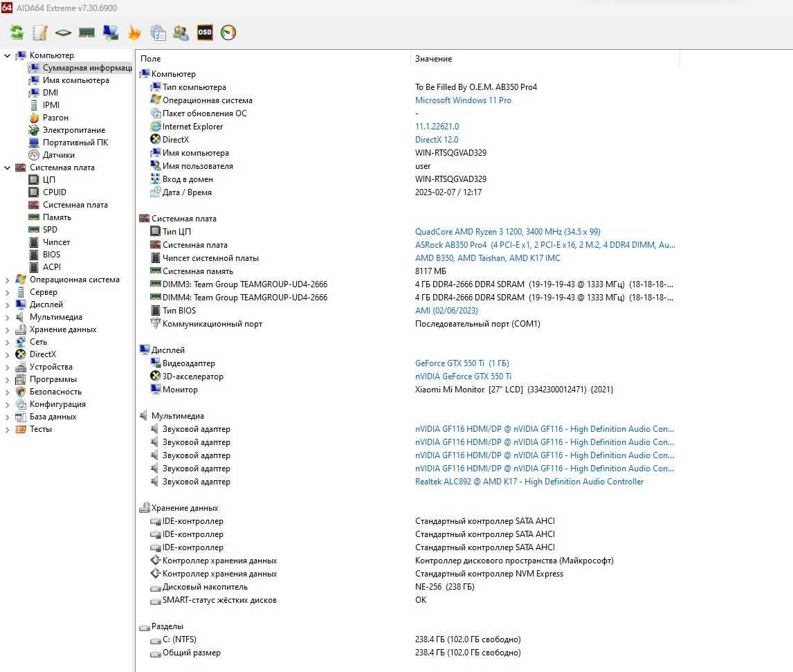
Task: Expand the Тесты tree node
Action: [7, 429]
